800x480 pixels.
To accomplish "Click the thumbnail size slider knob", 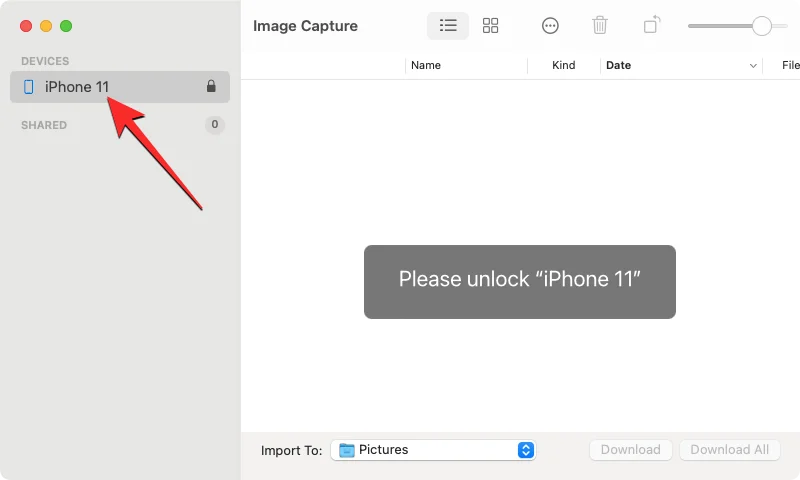I will [762, 26].
